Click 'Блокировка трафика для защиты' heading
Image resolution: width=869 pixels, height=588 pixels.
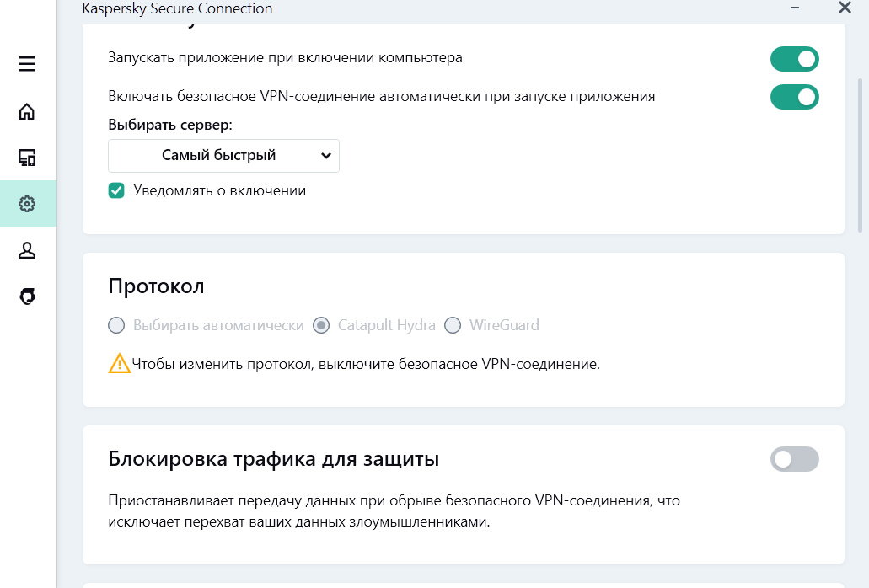click(274, 459)
